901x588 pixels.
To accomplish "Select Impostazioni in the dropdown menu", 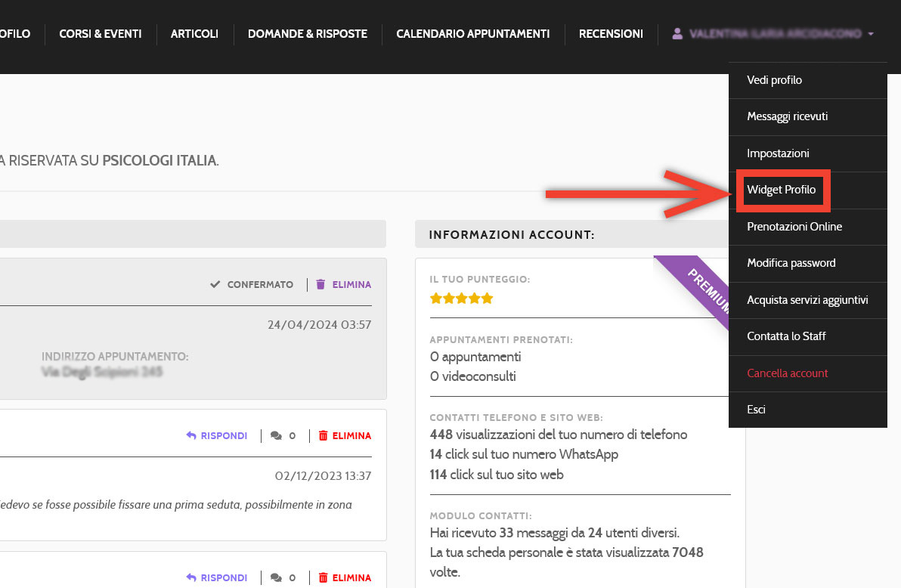I will pyautogui.click(x=778, y=153).
